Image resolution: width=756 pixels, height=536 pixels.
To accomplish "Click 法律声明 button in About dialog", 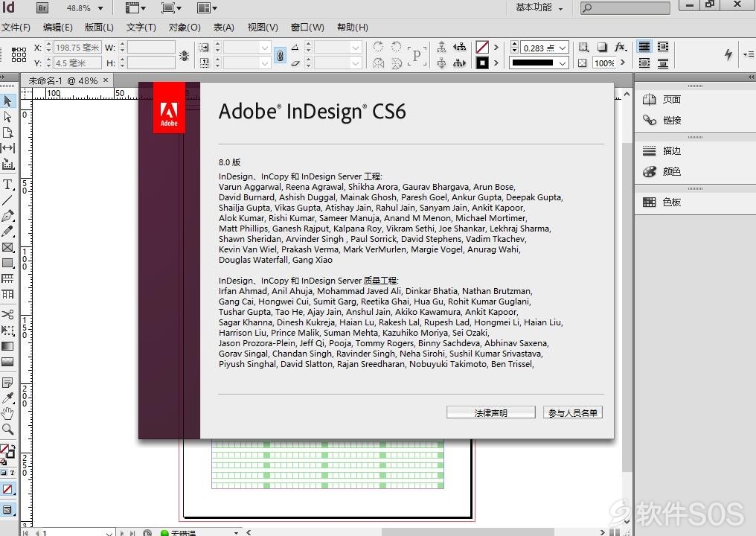I will click(491, 412).
